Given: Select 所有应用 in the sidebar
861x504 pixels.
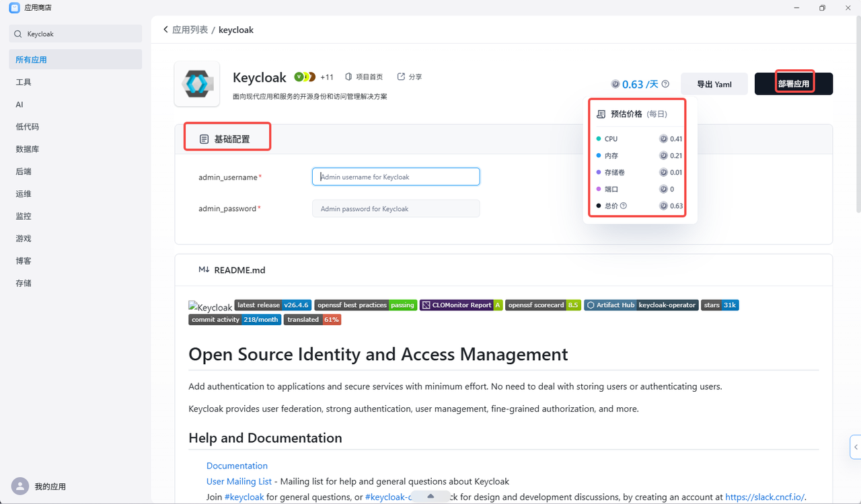Looking at the screenshot, I should (75, 59).
